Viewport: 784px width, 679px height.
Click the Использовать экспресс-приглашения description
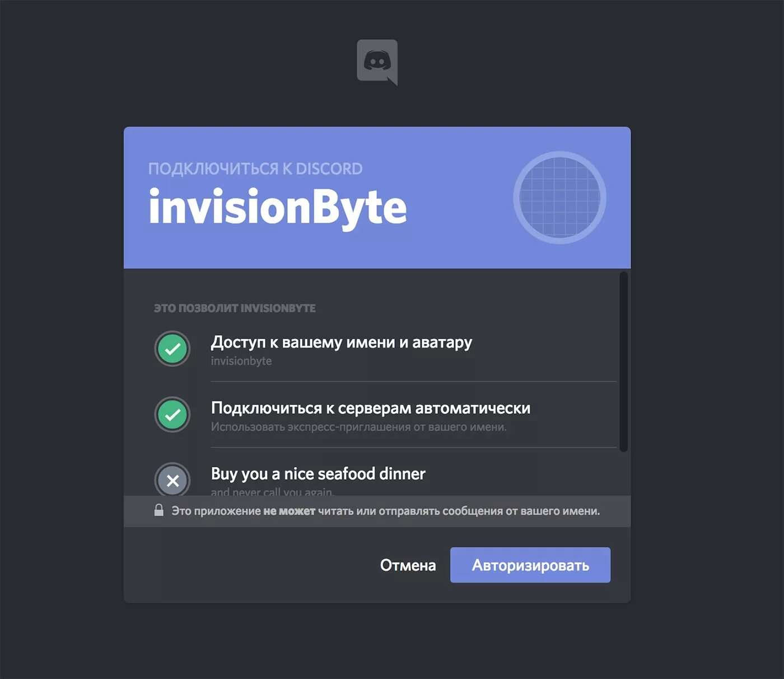(359, 427)
